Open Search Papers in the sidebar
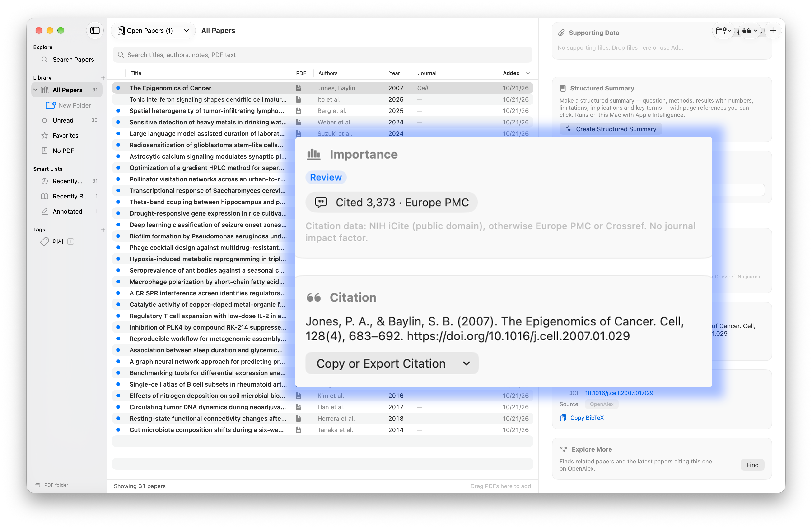 pos(67,59)
